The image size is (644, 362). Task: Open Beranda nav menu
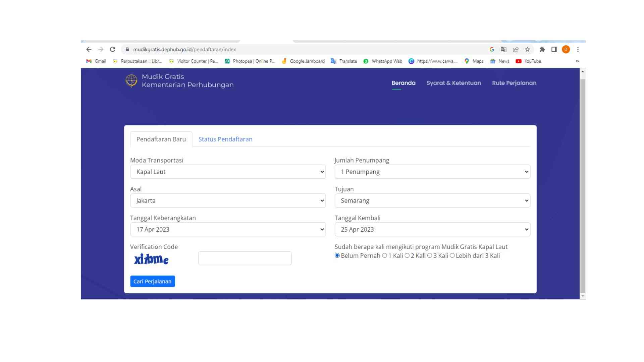(404, 83)
